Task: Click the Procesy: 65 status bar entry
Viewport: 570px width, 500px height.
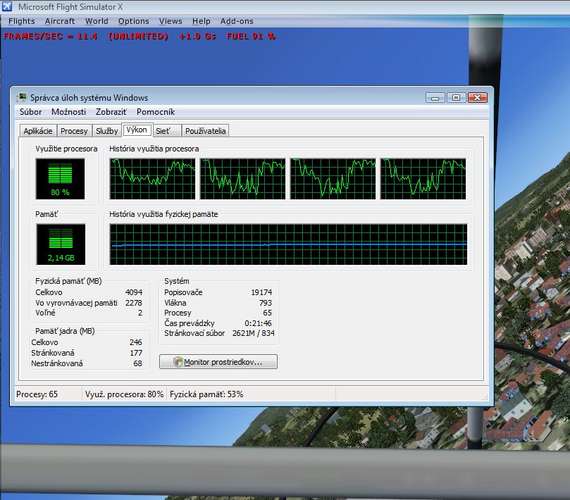Action: (37, 394)
